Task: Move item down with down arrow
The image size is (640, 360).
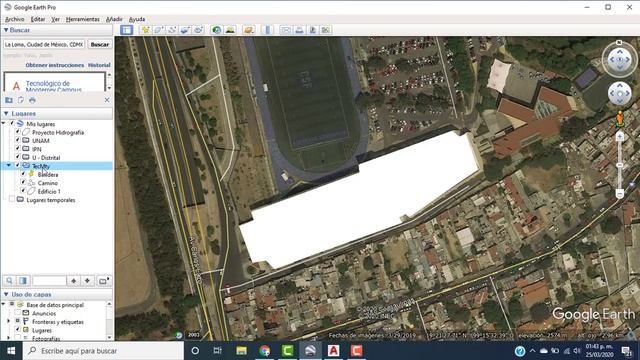Action: pyautogui.click(x=87, y=281)
